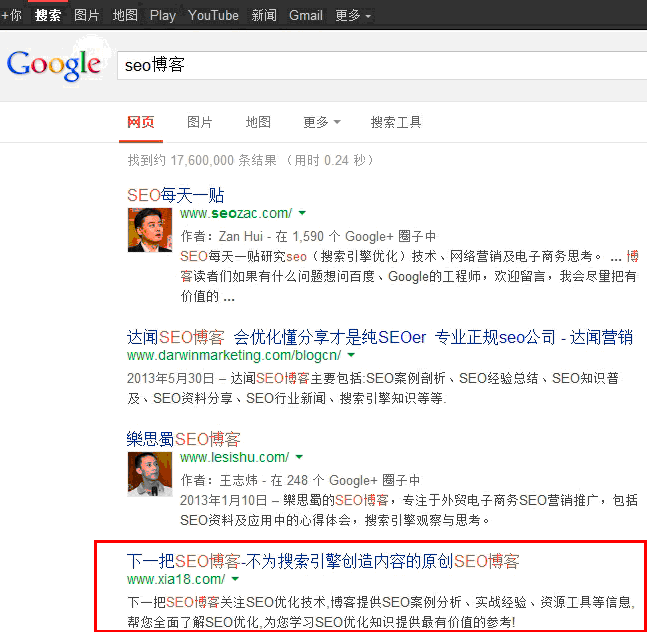Click the result count text 找到约 17,600,000 条结果
The height and width of the screenshot is (632, 647).
(202, 160)
